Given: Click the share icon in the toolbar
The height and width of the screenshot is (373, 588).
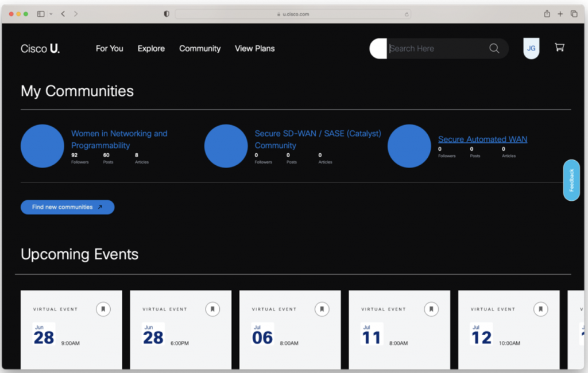Looking at the screenshot, I should click(x=547, y=13).
